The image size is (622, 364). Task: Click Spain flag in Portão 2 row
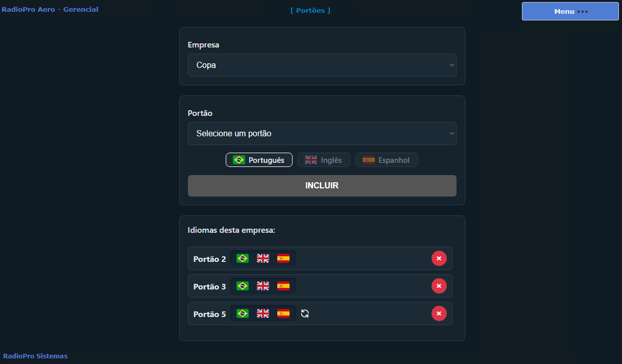(283, 258)
